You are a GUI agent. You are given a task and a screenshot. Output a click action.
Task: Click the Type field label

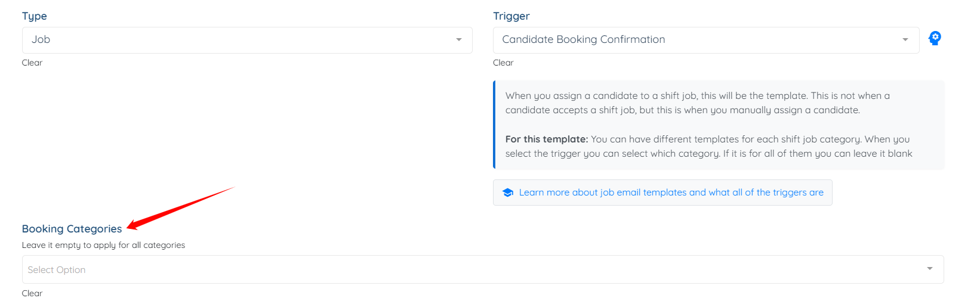click(35, 16)
